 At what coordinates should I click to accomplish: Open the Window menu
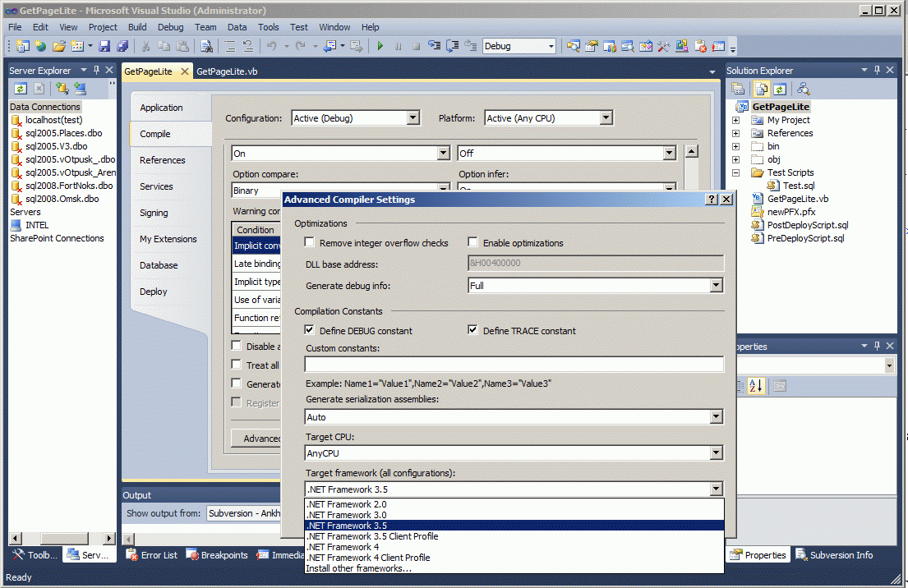pyautogui.click(x=334, y=27)
